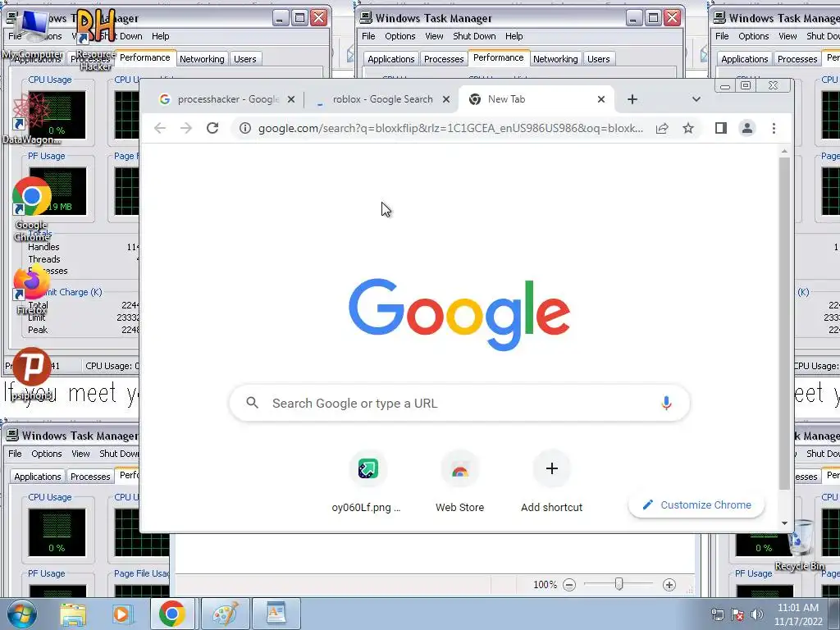Open a new Chrome tab with plus

coord(632,99)
